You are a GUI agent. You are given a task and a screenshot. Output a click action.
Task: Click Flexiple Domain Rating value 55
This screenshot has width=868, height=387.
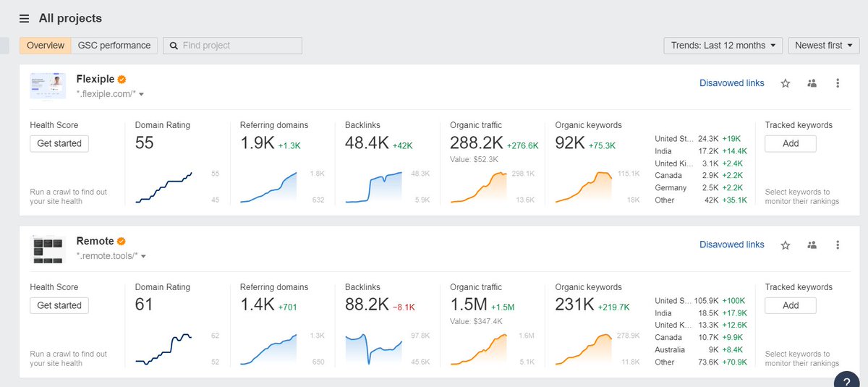(145, 143)
